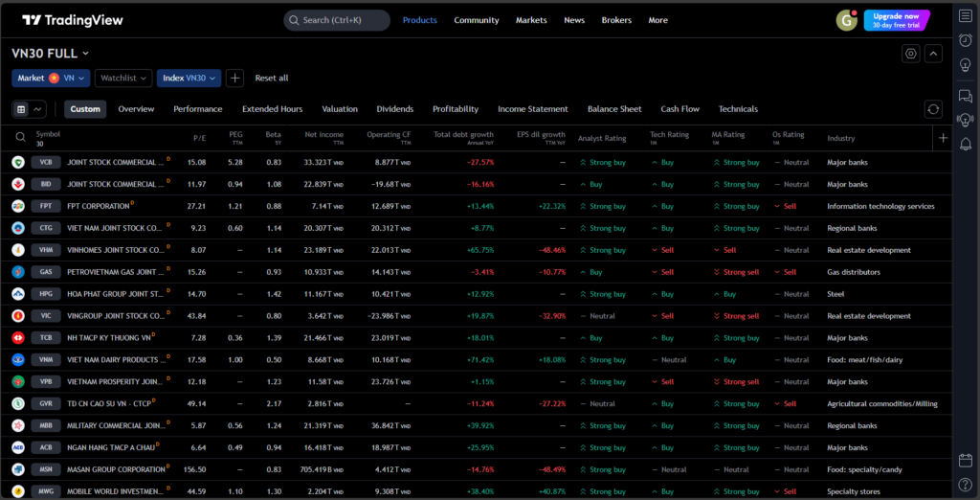Click the Search (Ctrl+K) field
Screen dimensions: 980x500
(337, 20)
